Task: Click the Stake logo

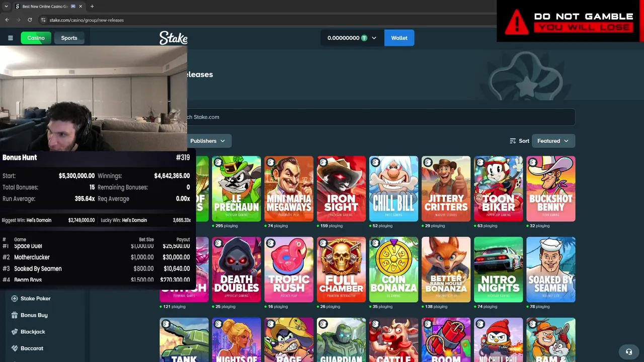Action: (x=174, y=38)
